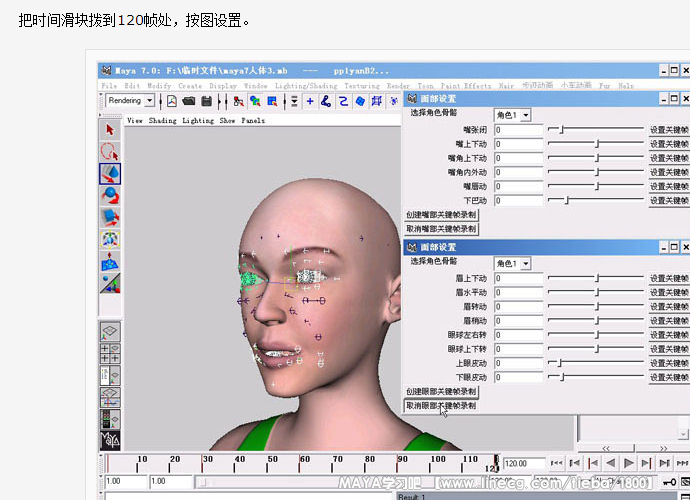Click the 眼球左右转 slider handle
Screen dimensions: 690x500
pos(598,335)
